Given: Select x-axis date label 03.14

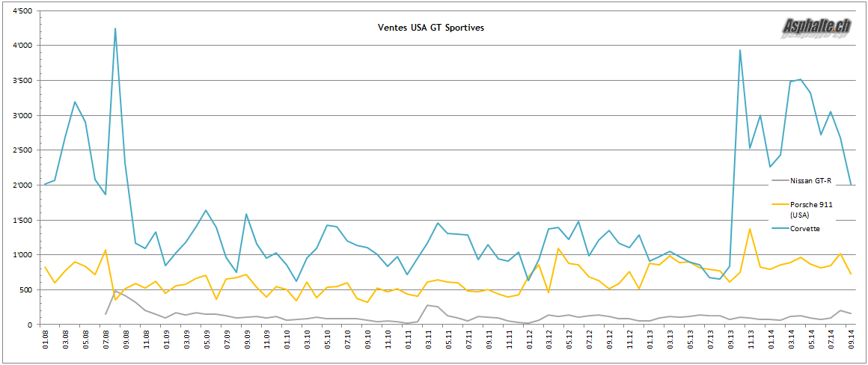Looking at the screenshot, I should (x=792, y=339).
